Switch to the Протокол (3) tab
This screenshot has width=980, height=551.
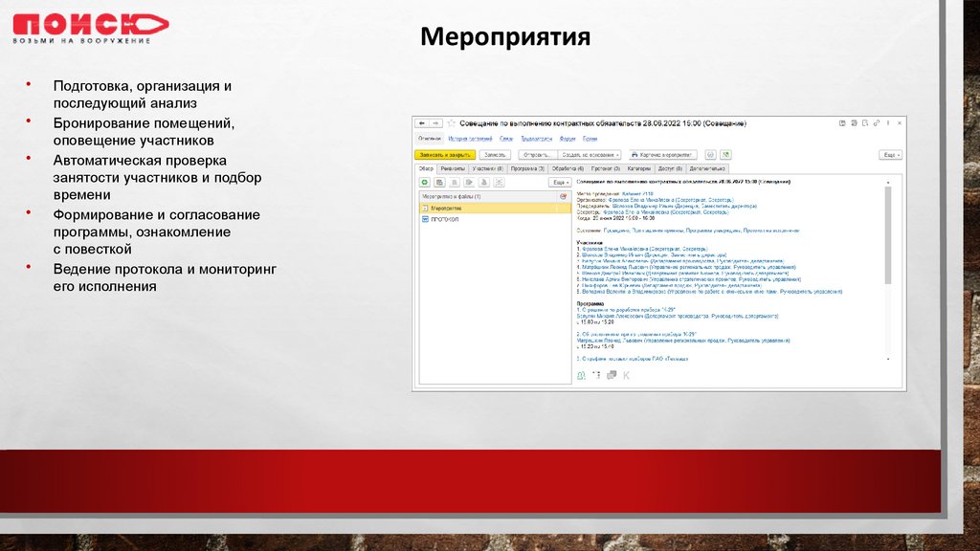pos(605,168)
